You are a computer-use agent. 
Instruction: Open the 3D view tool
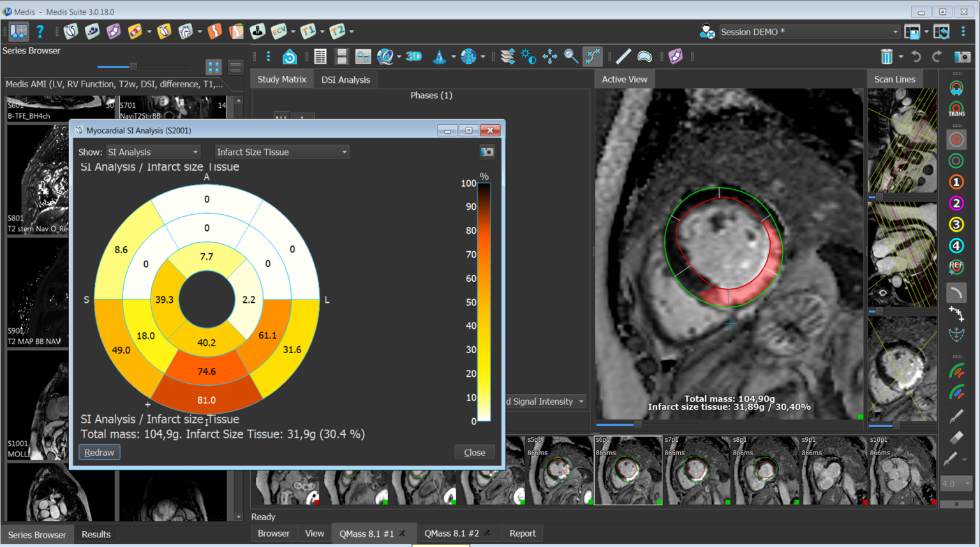413,57
